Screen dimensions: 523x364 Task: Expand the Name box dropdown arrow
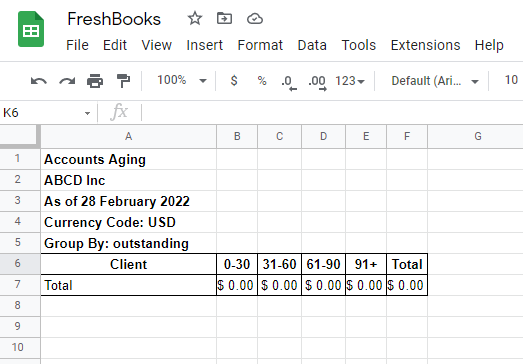click(87, 113)
